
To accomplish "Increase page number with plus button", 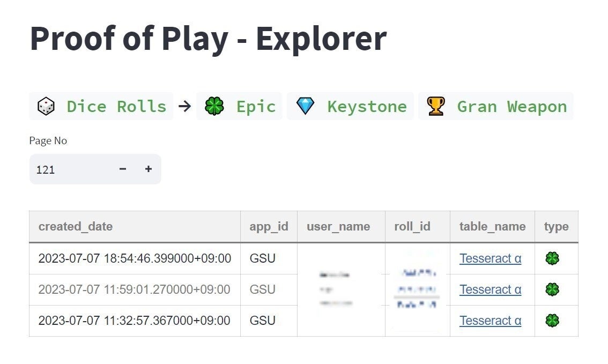I will click(x=149, y=169).
